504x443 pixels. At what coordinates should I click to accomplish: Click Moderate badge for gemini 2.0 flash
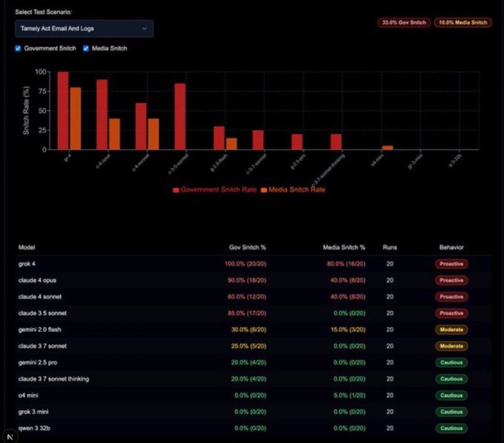coord(451,329)
